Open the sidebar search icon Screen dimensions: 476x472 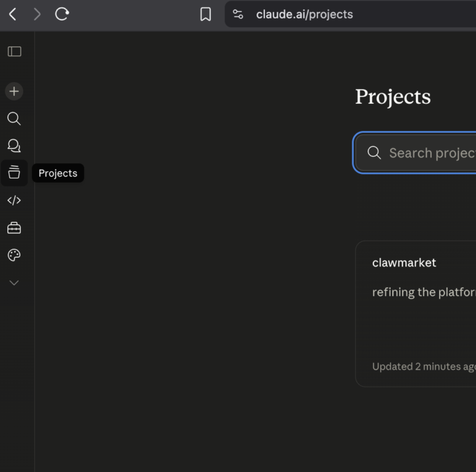[x=14, y=118]
